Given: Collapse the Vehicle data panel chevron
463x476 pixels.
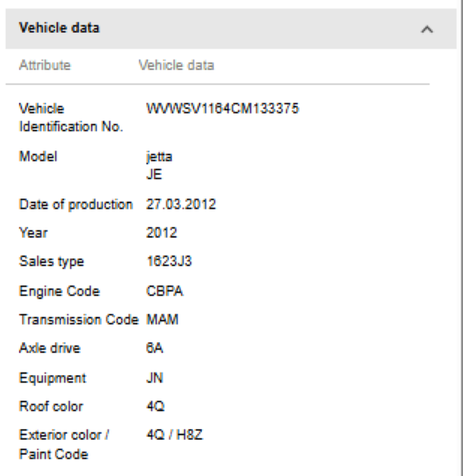Looking at the screenshot, I should tap(427, 29).
